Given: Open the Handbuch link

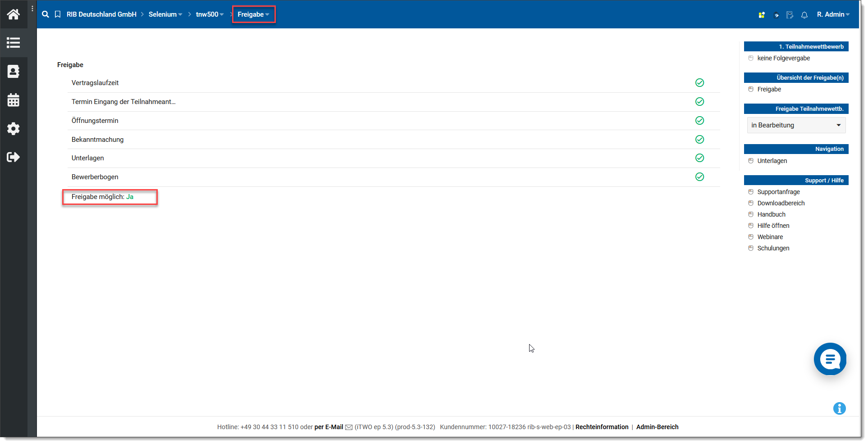Looking at the screenshot, I should (772, 214).
